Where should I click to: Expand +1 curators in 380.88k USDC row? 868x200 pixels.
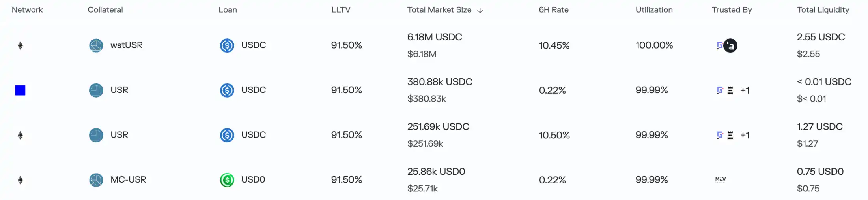745,91
